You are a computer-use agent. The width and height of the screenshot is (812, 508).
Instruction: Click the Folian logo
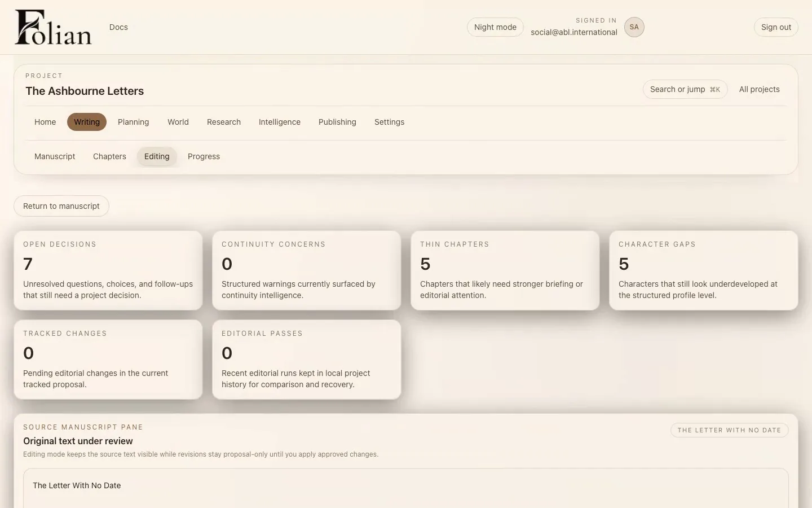[x=53, y=27]
